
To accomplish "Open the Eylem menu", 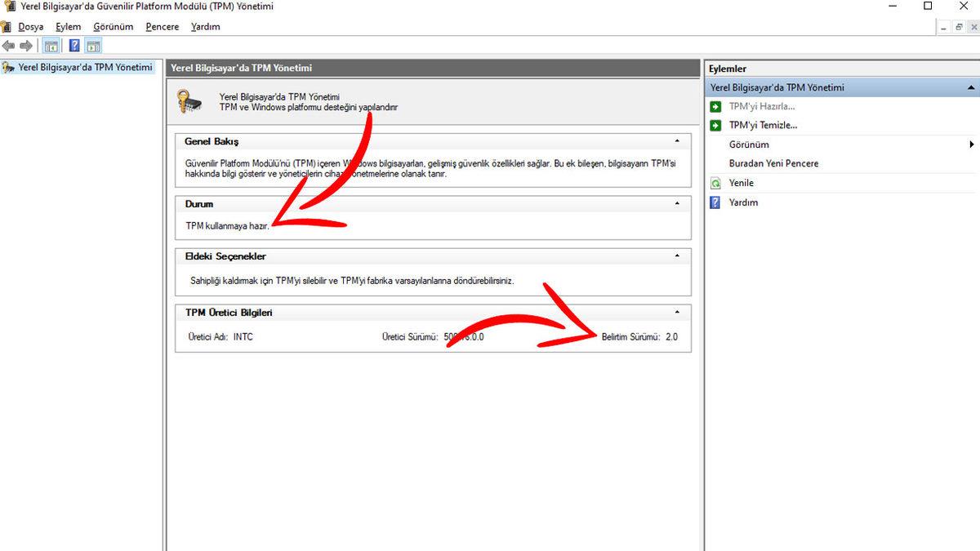I will click(68, 27).
